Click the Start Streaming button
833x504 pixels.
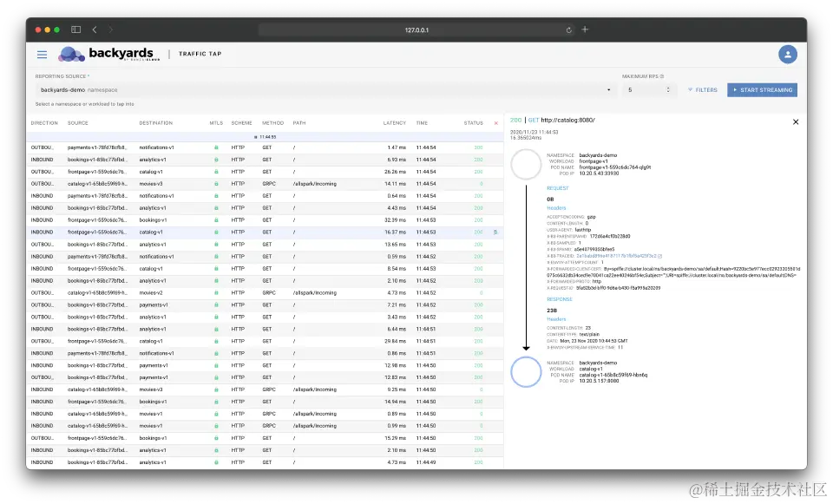763,89
